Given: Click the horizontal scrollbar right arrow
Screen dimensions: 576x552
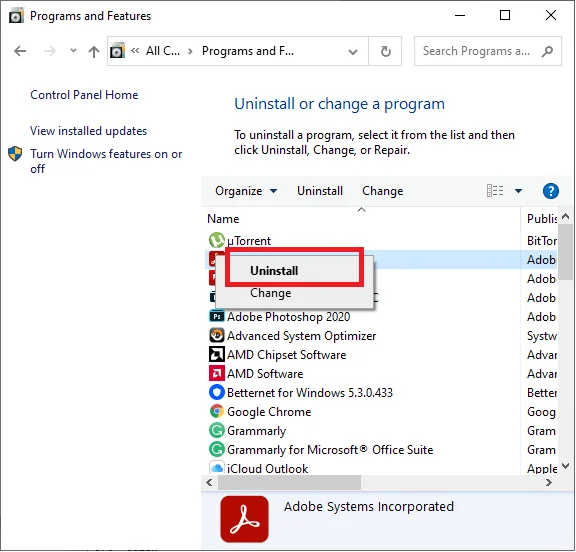Looking at the screenshot, I should (548, 482).
